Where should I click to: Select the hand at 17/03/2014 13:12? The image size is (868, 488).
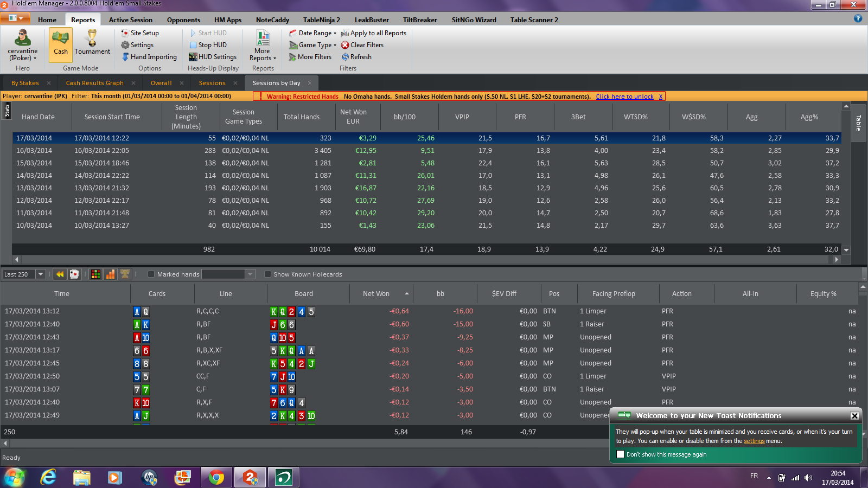429,311
